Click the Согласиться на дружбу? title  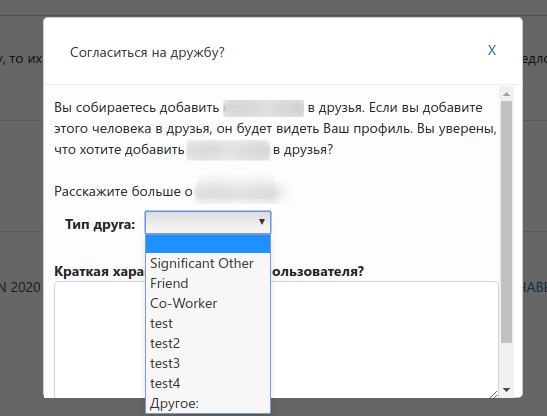point(147,52)
